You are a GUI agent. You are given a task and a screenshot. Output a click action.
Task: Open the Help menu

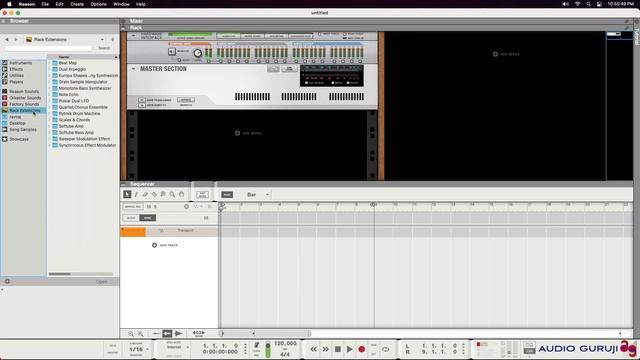[141, 4]
